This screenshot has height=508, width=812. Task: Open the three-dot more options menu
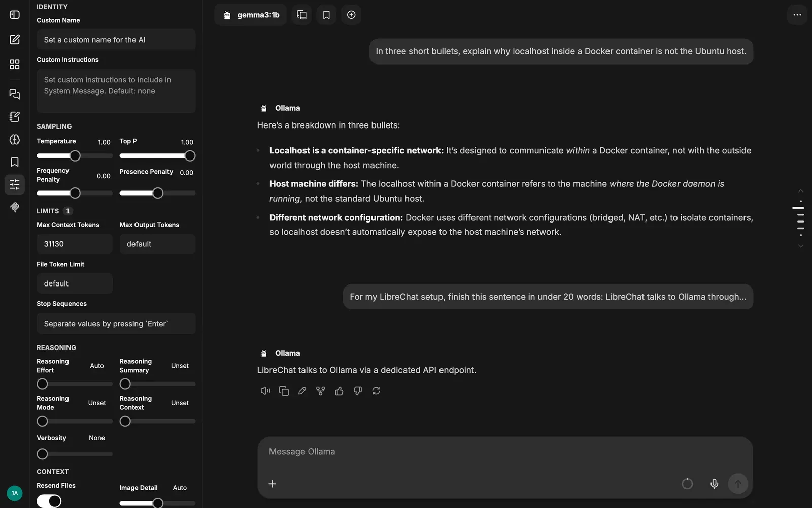click(x=797, y=15)
